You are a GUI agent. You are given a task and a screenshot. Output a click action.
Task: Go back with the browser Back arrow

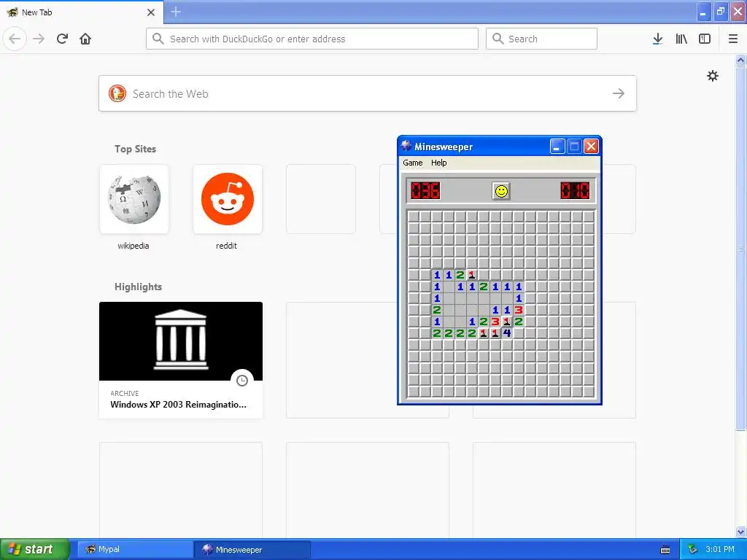click(x=15, y=39)
